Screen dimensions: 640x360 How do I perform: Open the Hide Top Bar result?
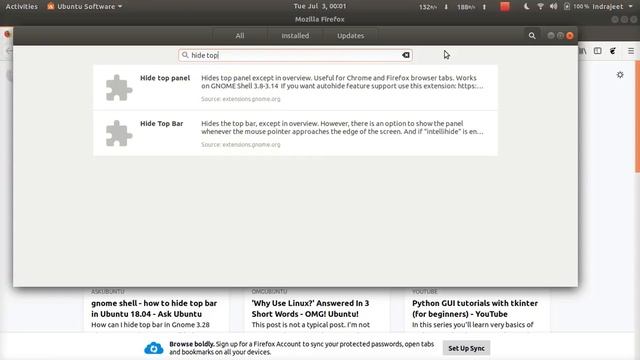point(295,133)
